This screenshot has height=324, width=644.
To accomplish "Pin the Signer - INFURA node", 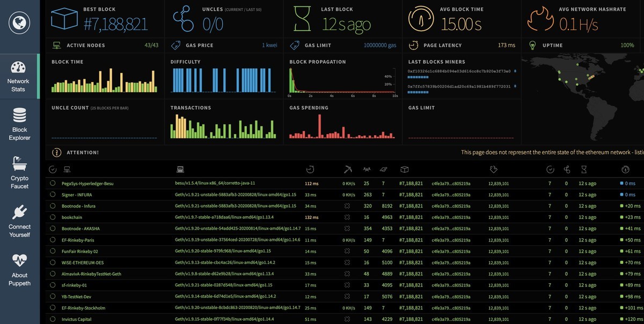I will click(x=53, y=195).
